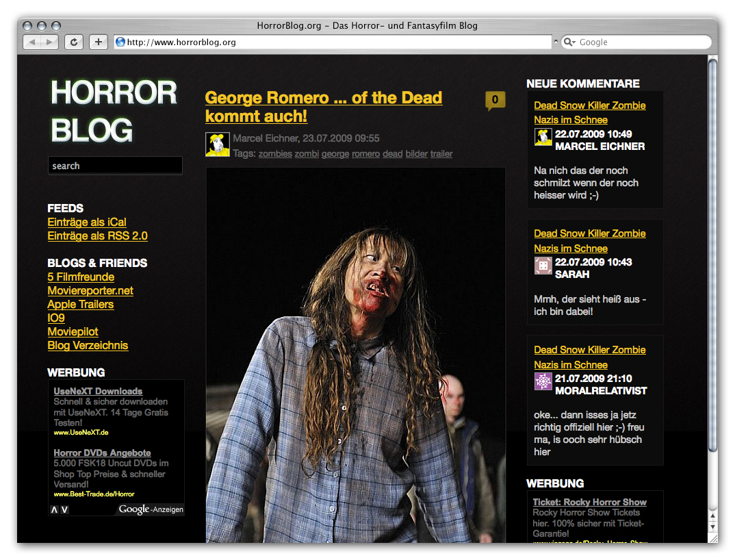Select the 'dead' tag
This screenshot has height=560, width=735.
point(392,154)
